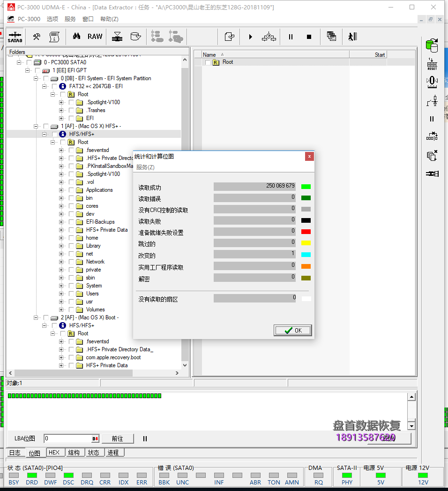Click the LBA位图 input field

click(x=67, y=438)
